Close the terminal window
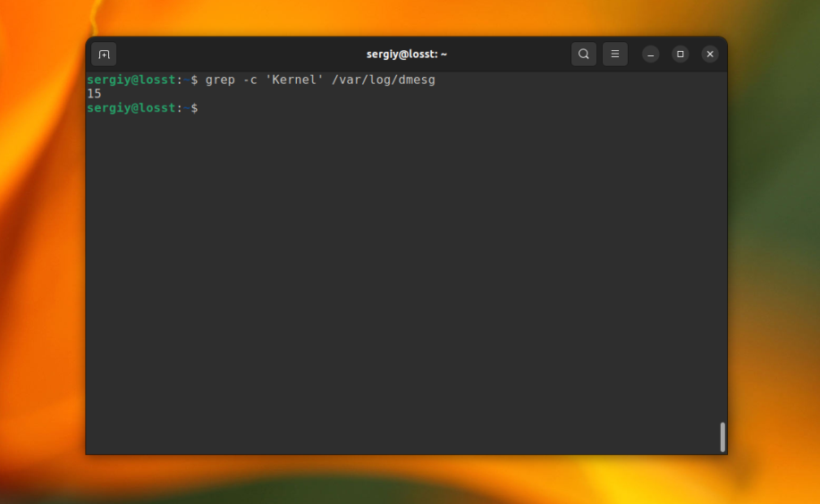Screen dimensions: 820x504 click(710, 55)
